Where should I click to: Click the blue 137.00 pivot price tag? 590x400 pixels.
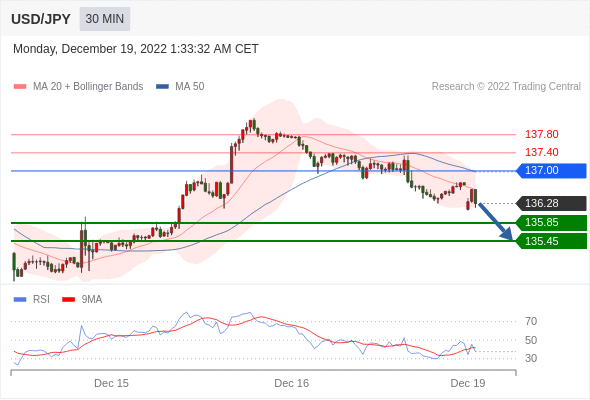point(551,170)
